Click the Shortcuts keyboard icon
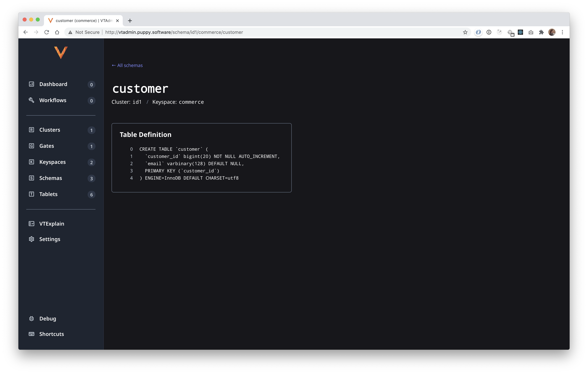This screenshot has width=588, height=374. tap(31, 334)
